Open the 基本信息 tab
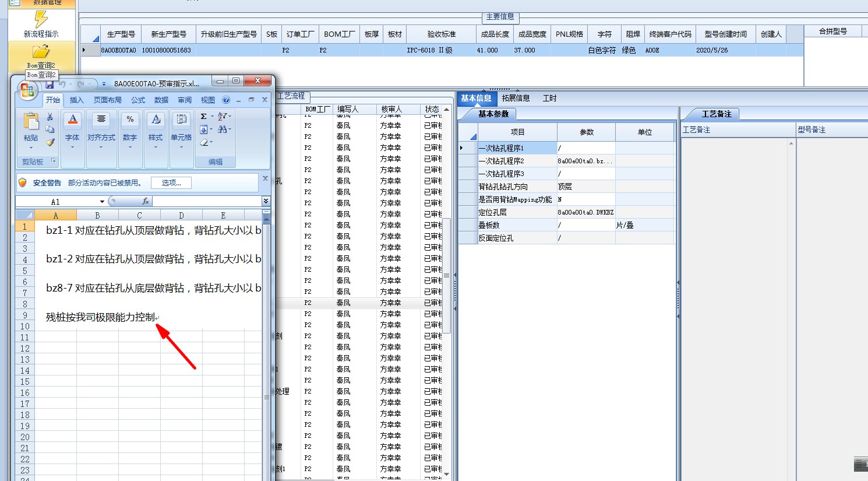Viewport: 868px width, 481px height. pyautogui.click(x=477, y=98)
